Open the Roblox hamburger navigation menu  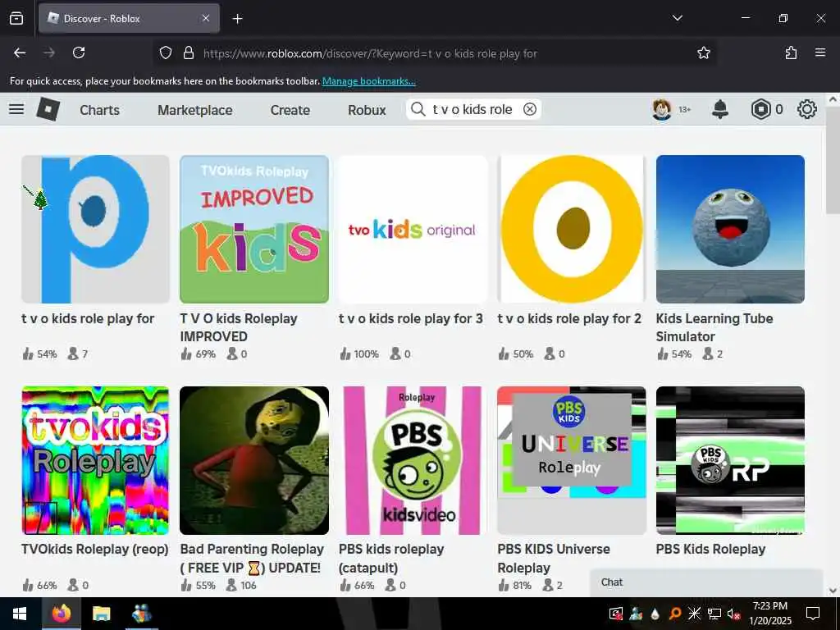point(16,109)
